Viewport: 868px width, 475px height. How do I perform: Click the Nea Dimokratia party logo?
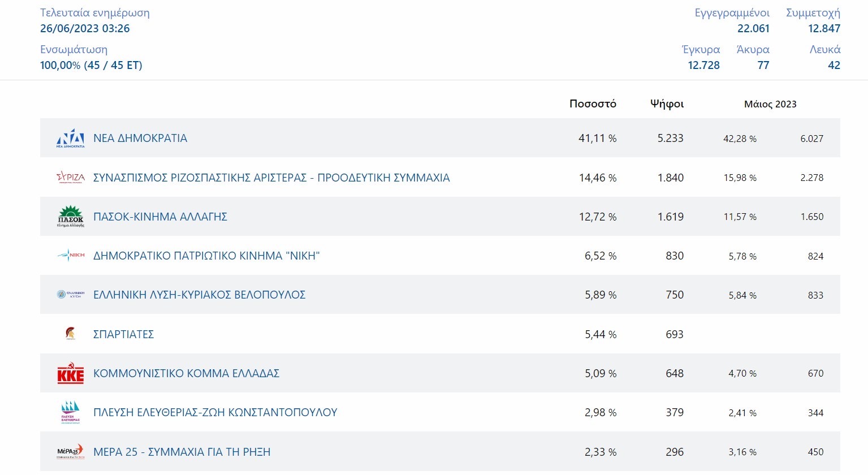tap(71, 138)
